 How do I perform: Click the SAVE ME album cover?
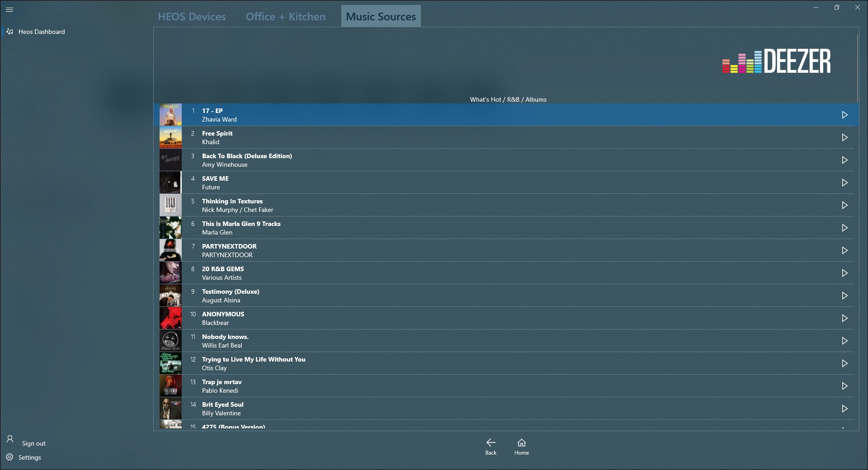click(170, 183)
